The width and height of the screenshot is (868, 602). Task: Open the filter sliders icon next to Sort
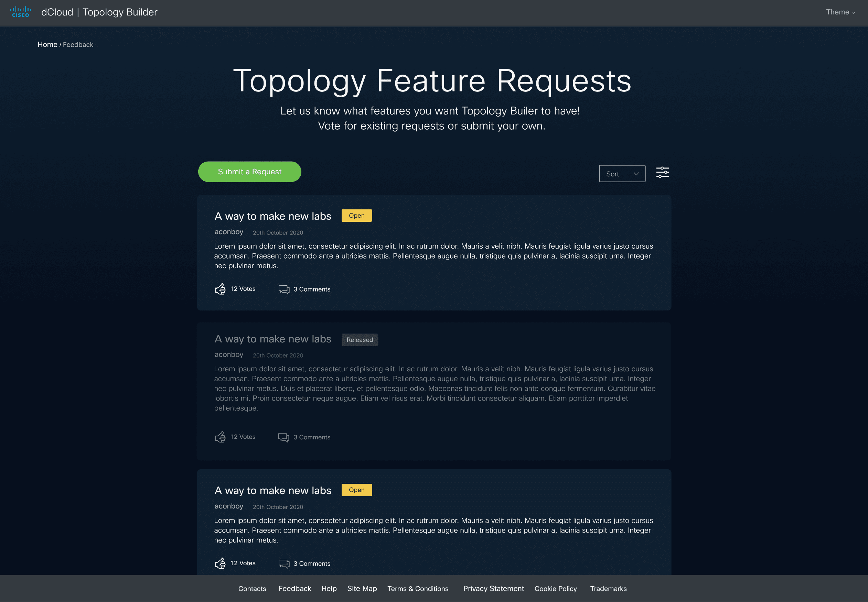tap(662, 172)
